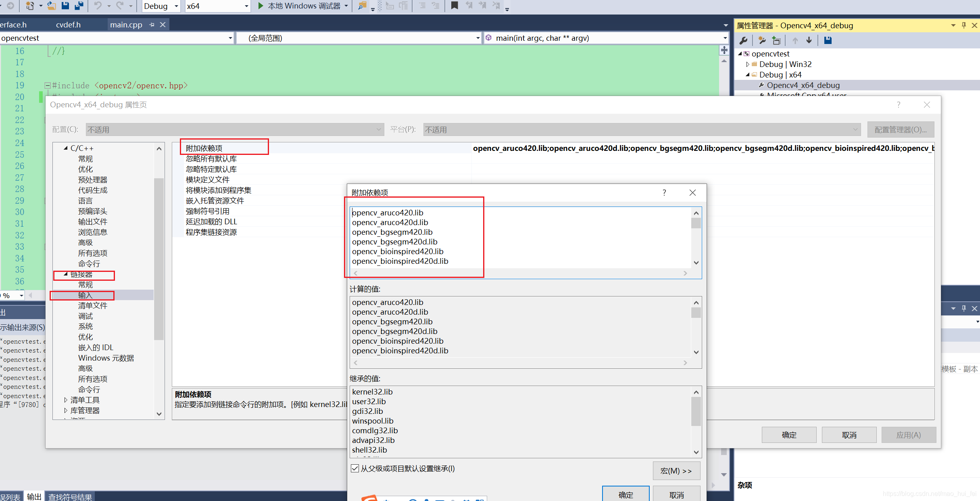980x501 pixels.
Task: Click 取消 in the 属性页 dialog
Action: point(849,435)
